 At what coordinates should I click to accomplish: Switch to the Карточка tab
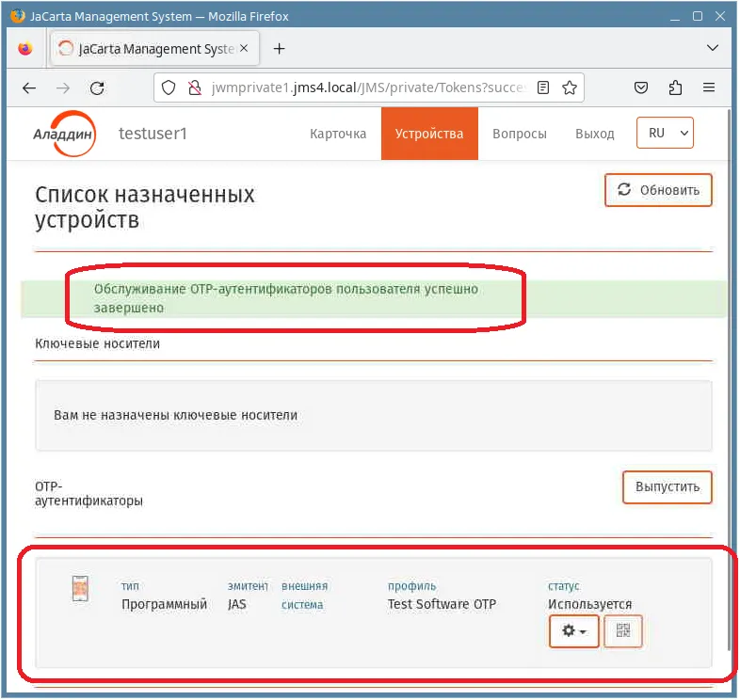pos(338,134)
